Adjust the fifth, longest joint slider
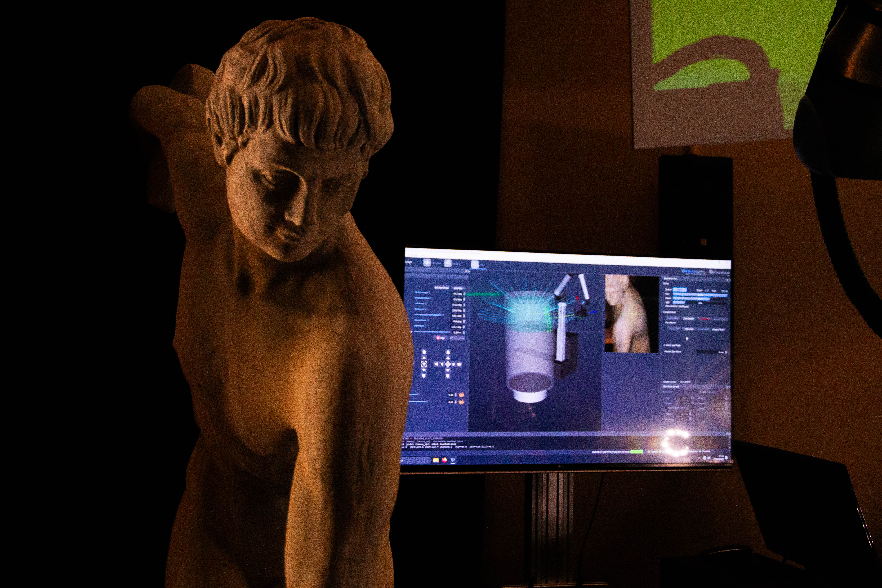This screenshot has height=588, width=882. [429, 315]
